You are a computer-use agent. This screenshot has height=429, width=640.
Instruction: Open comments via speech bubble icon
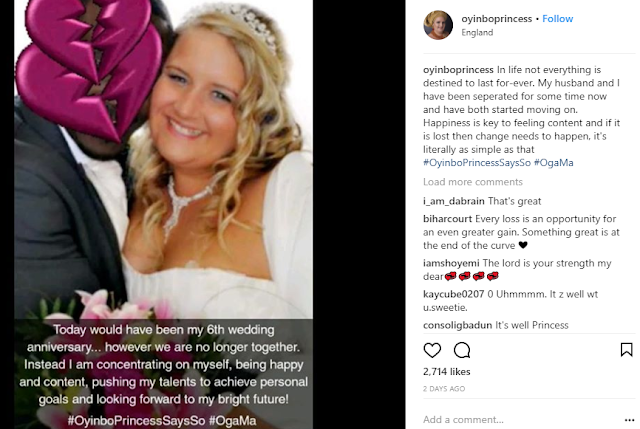pyautogui.click(x=462, y=350)
